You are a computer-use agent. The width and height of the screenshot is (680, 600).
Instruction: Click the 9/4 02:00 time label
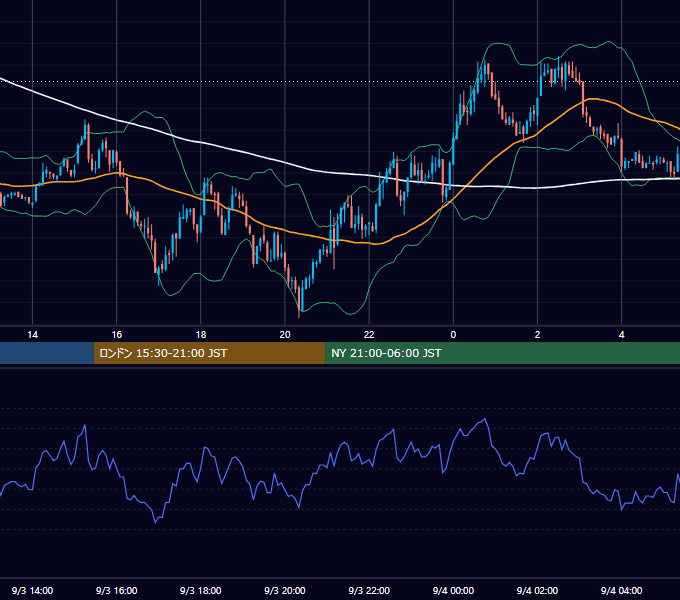[537, 590]
